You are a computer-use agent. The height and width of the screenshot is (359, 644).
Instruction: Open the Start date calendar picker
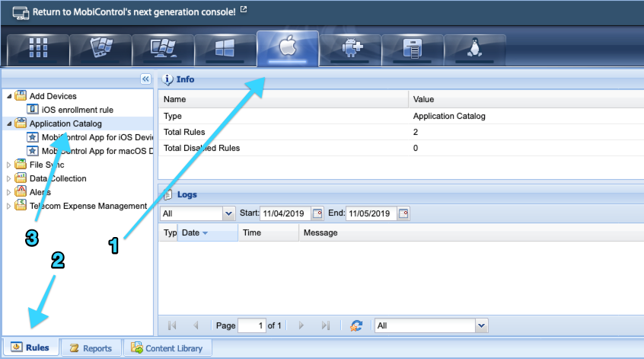(x=317, y=213)
